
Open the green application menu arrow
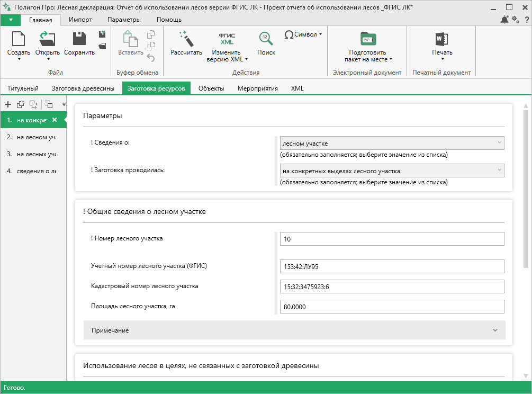pyautogui.click(x=11, y=20)
